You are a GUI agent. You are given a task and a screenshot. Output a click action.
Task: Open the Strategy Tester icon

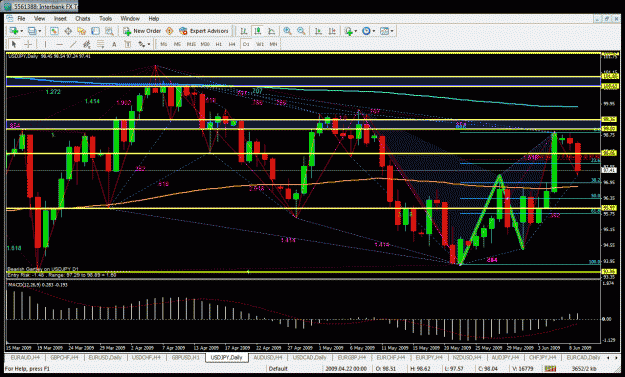click(109, 31)
